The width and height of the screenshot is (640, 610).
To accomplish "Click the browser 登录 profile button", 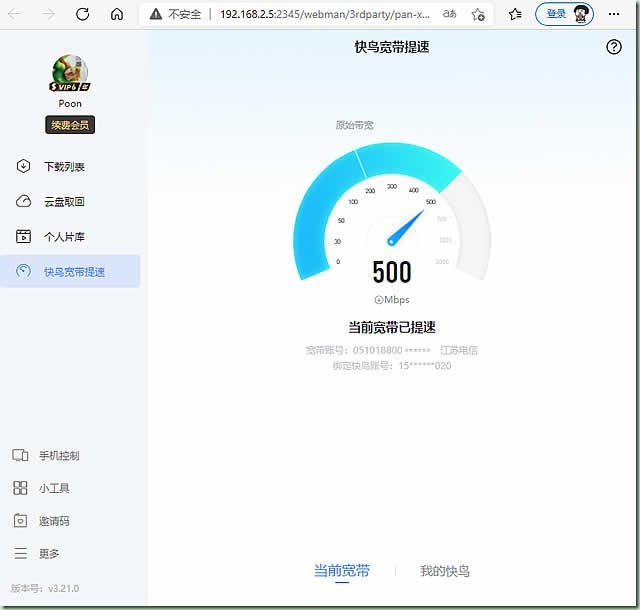I will [x=564, y=14].
